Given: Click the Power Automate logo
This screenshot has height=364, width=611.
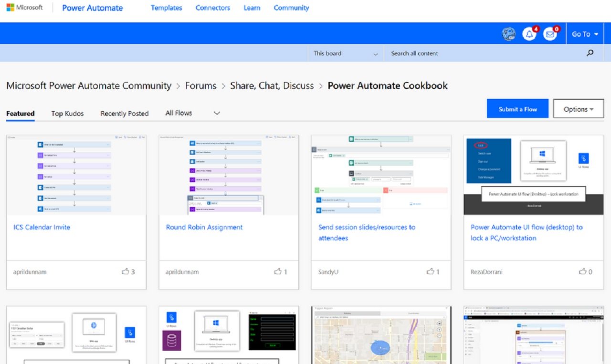Looking at the screenshot, I should click(x=92, y=8).
